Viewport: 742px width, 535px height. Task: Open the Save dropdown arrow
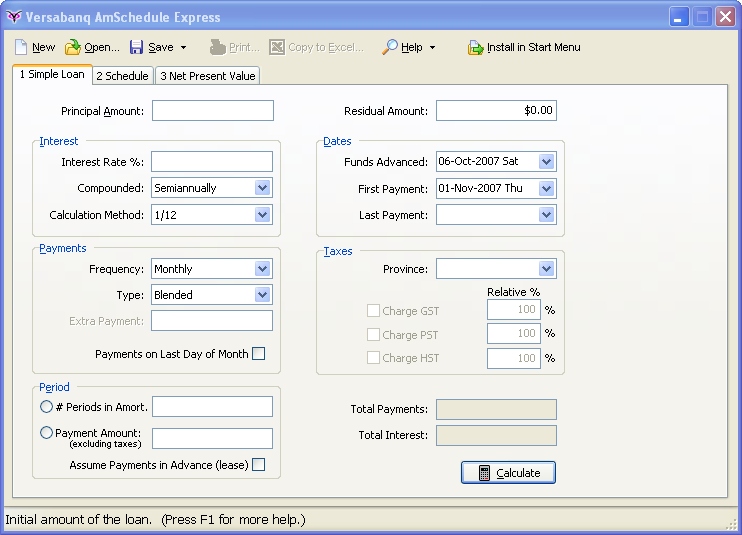click(x=184, y=48)
